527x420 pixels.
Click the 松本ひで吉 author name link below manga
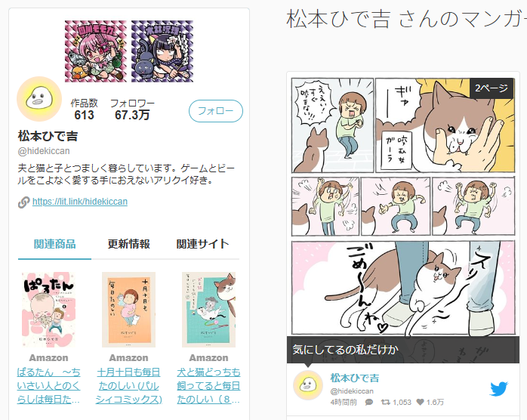tap(355, 378)
